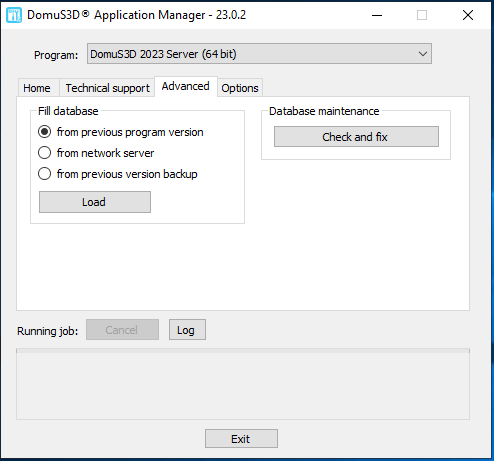Click the Exit button
The image size is (494, 461).
(241, 439)
